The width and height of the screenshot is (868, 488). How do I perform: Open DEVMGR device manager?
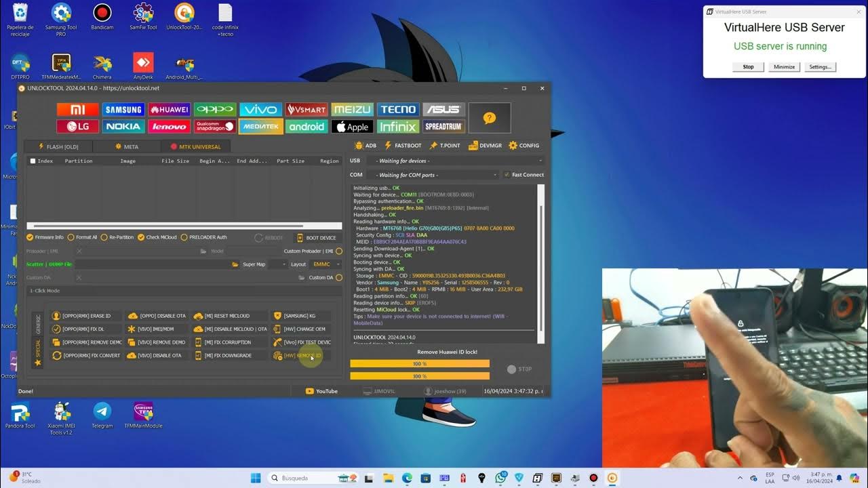[x=486, y=146]
